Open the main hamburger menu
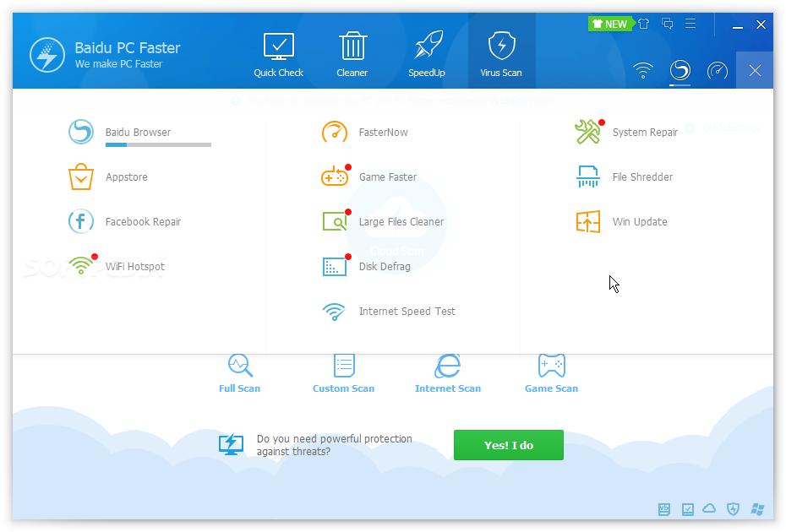This screenshot has width=786, height=532. 690,24
